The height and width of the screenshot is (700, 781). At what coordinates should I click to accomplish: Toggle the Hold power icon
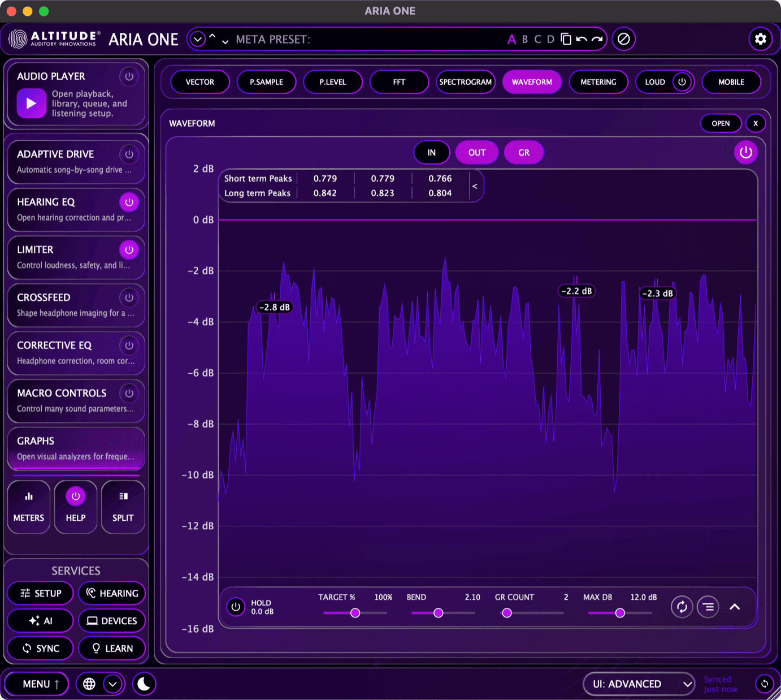point(236,607)
